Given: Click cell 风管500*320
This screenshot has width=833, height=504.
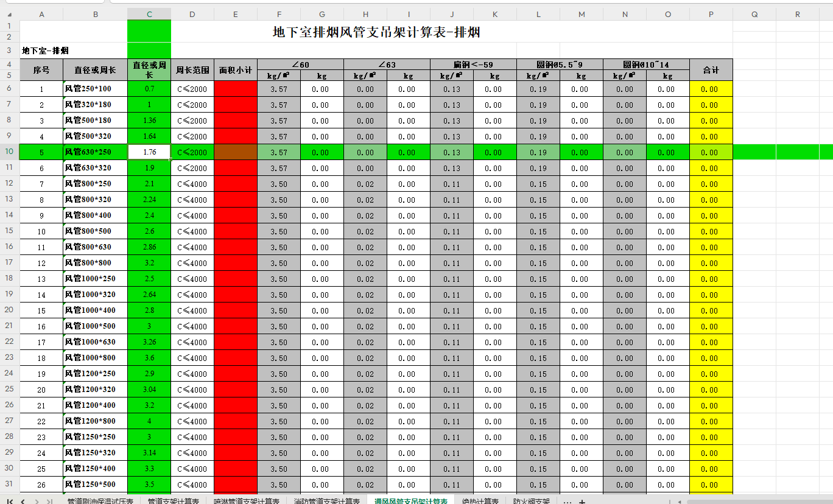Looking at the screenshot, I should click(95, 136).
